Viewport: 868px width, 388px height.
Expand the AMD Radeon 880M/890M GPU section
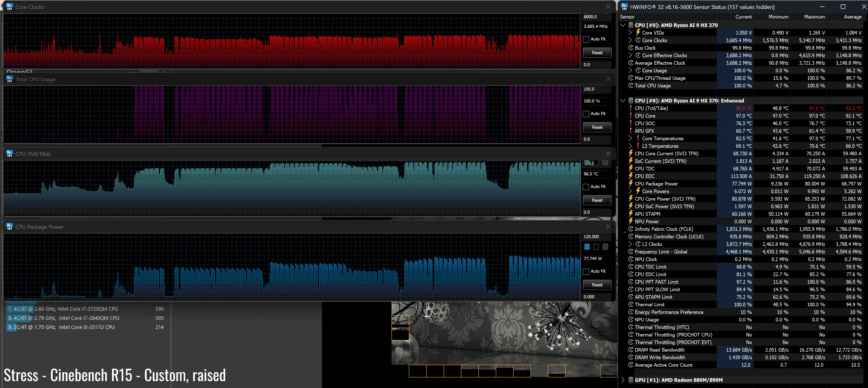tap(623, 380)
